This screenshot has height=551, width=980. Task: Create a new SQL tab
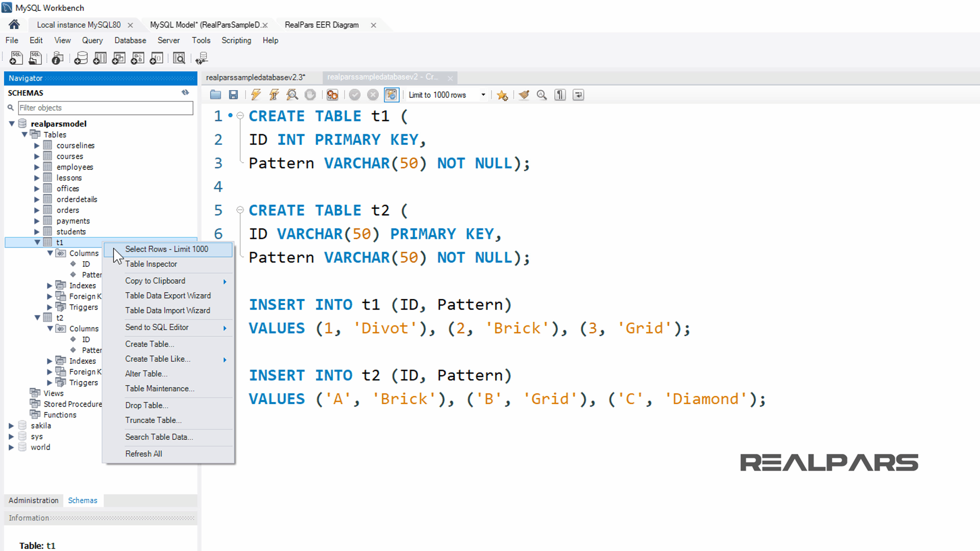point(16,58)
